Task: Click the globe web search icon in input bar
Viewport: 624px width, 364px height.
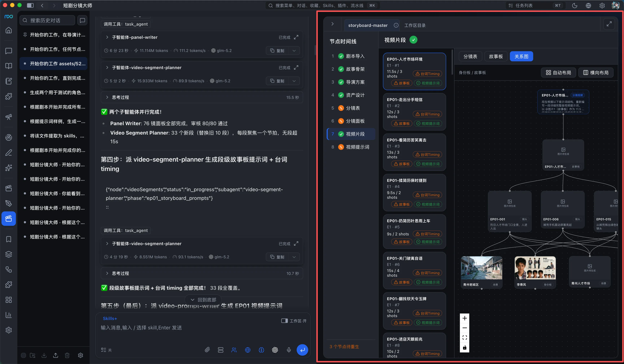Action: pyautogui.click(x=248, y=350)
